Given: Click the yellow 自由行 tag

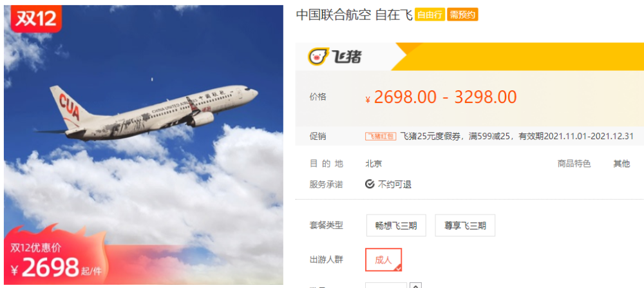Looking at the screenshot, I should [430, 15].
